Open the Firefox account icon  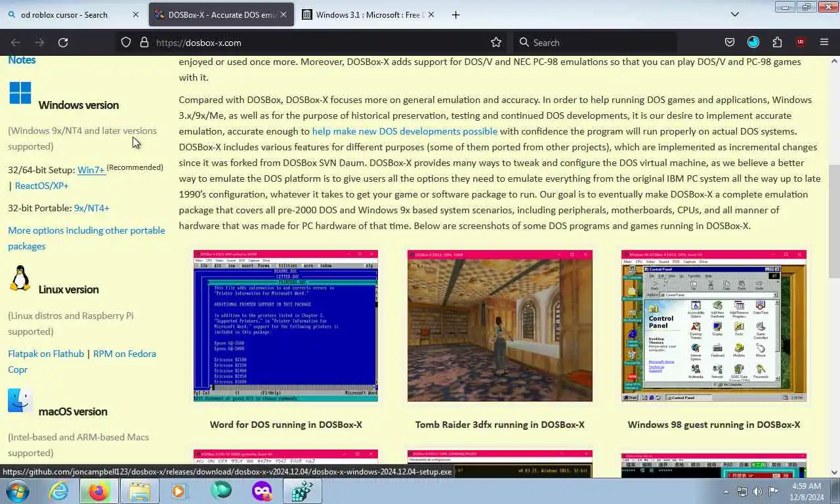coord(753,42)
